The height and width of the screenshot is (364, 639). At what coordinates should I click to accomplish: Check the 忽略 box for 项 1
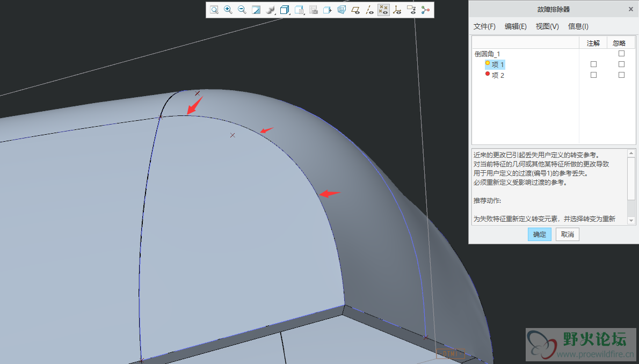click(x=621, y=64)
